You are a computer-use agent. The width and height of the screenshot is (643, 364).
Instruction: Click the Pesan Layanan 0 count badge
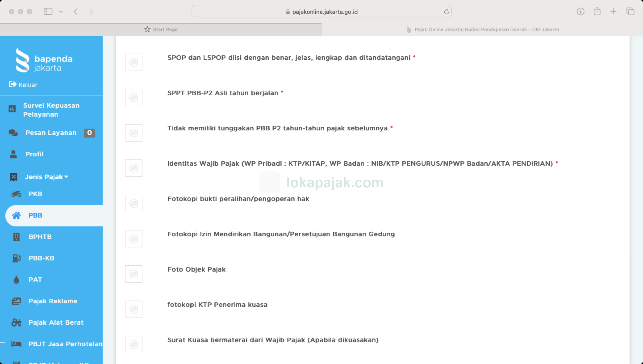[89, 133]
